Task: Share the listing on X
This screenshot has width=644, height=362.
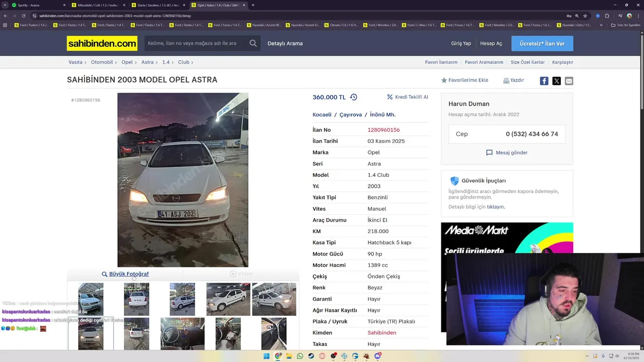Action: tap(556, 81)
